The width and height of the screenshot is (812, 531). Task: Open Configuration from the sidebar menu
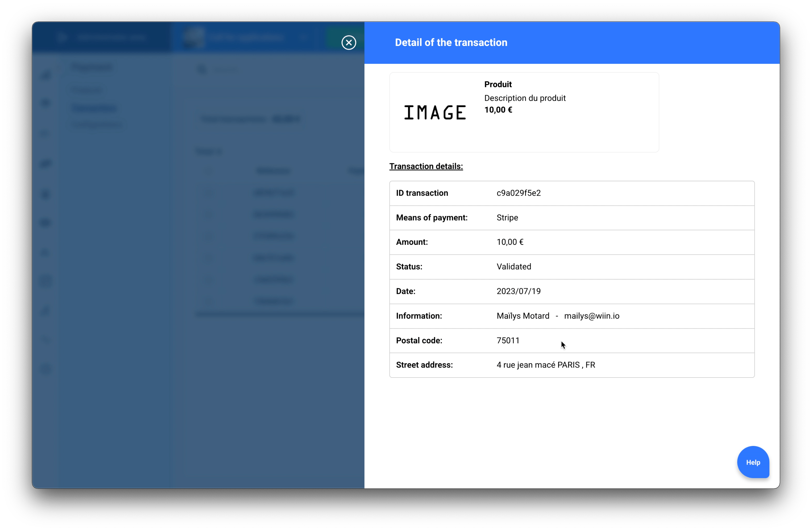[97, 124]
